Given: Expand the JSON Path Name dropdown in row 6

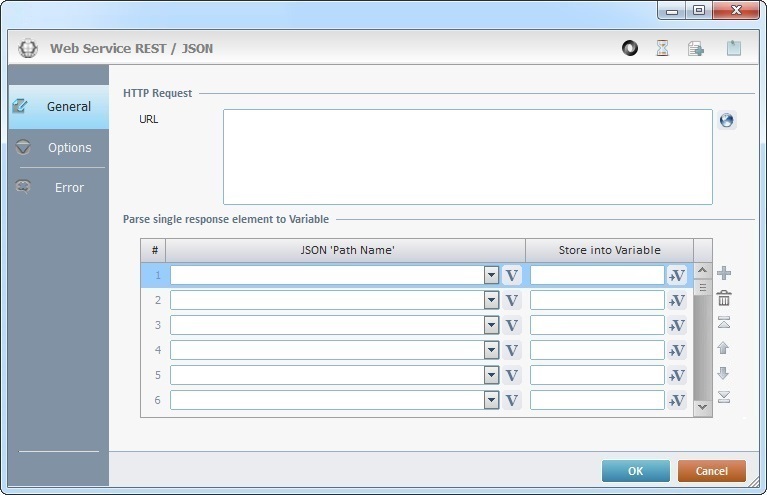Looking at the screenshot, I should tap(491, 400).
